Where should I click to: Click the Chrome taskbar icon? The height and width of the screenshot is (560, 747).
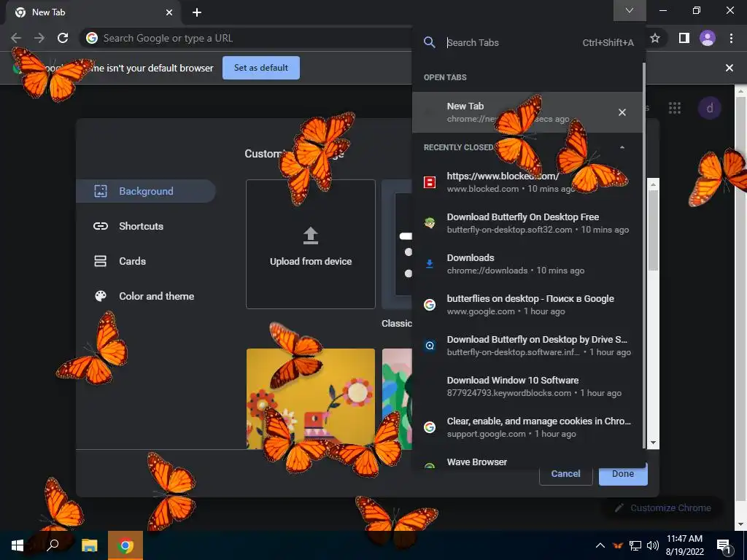click(x=125, y=545)
